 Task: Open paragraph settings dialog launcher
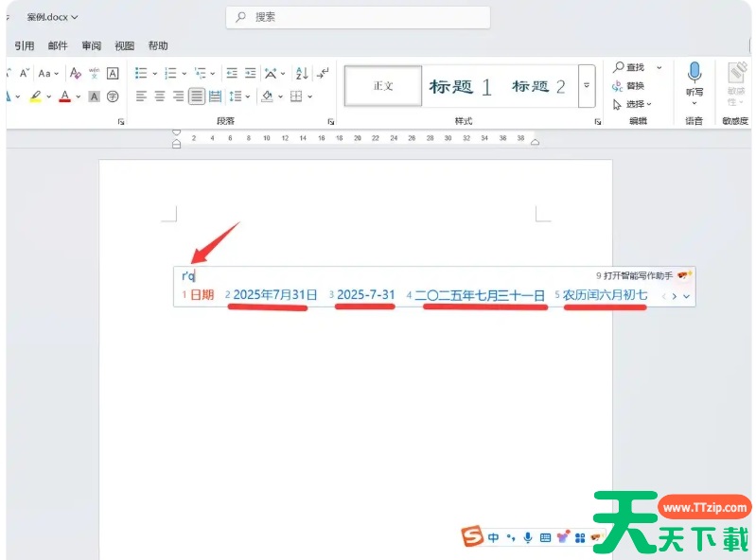click(x=331, y=122)
